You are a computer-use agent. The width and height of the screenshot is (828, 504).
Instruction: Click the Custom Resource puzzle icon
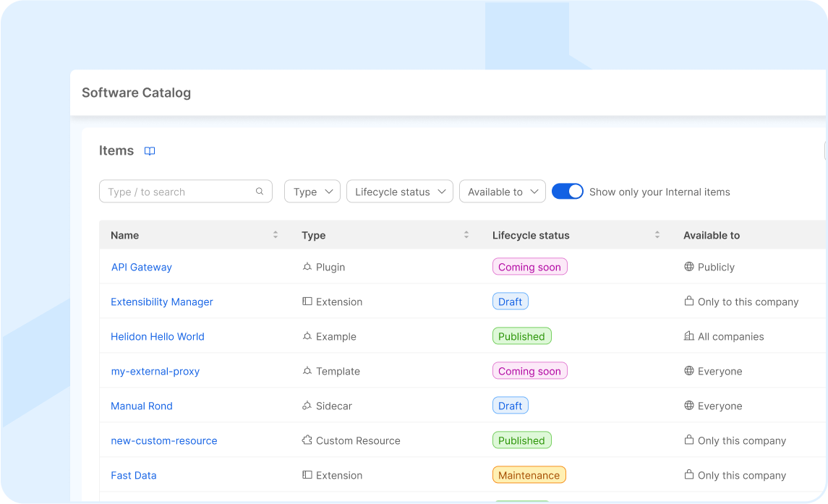(x=307, y=440)
